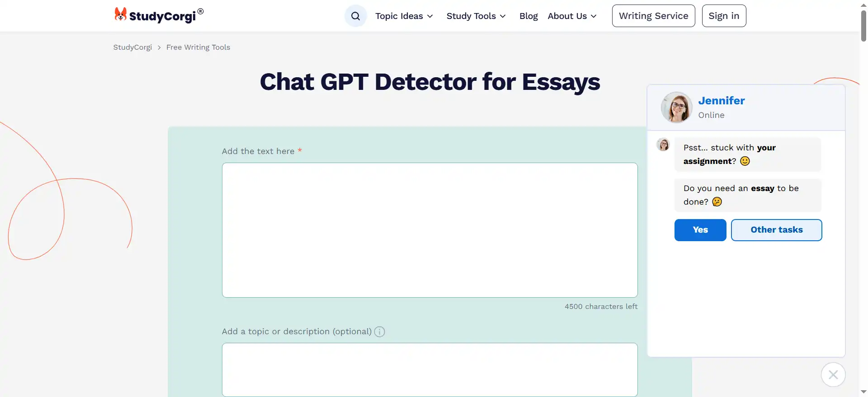This screenshot has width=868, height=397.
Task: Click Jennifer's name in chat header
Action: point(721,101)
